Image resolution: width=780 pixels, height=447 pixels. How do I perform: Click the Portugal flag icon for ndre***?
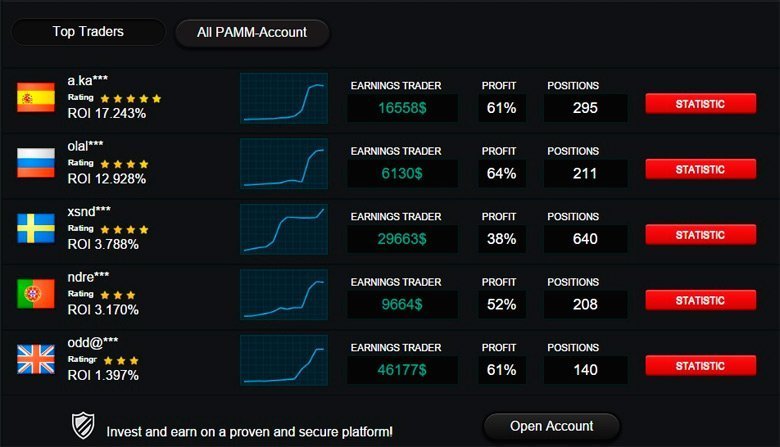36,294
